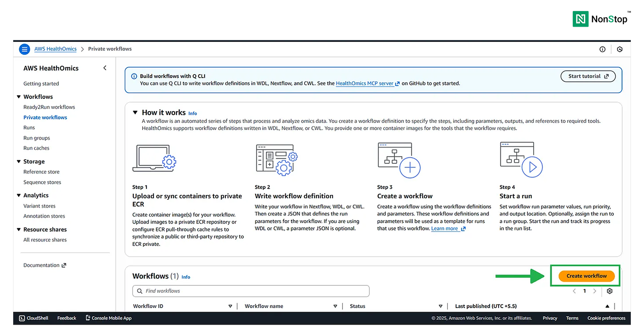Collapse the Storage navigation section
This screenshot has height=336, width=644.
pyautogui.click(x=19, y=162)
